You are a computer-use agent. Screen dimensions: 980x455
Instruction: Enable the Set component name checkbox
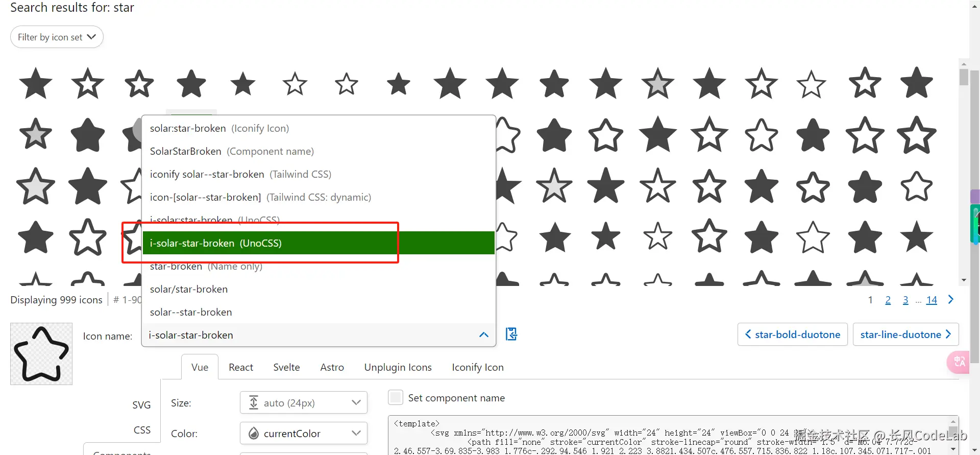pyautogui.click(x=396, y=397)
